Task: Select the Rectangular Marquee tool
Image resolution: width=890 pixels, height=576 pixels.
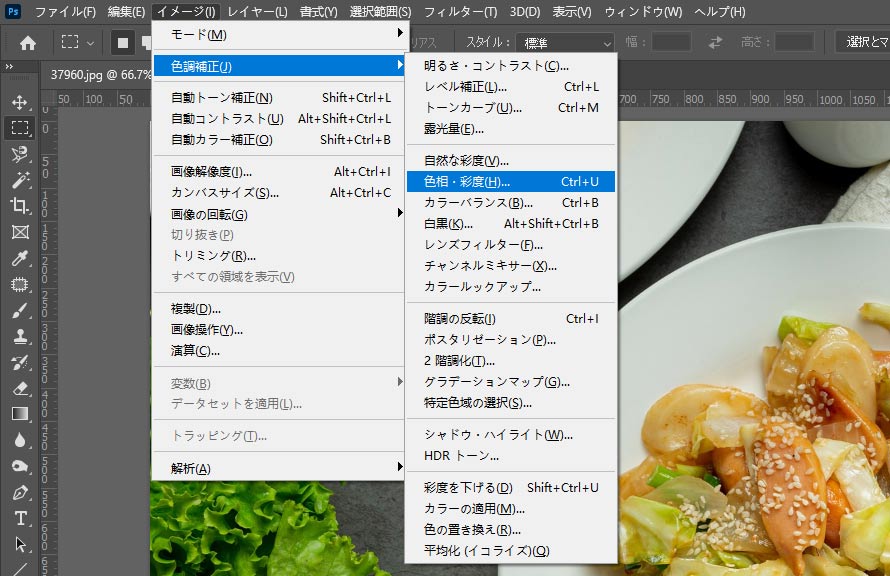Action: coord(20,128)
